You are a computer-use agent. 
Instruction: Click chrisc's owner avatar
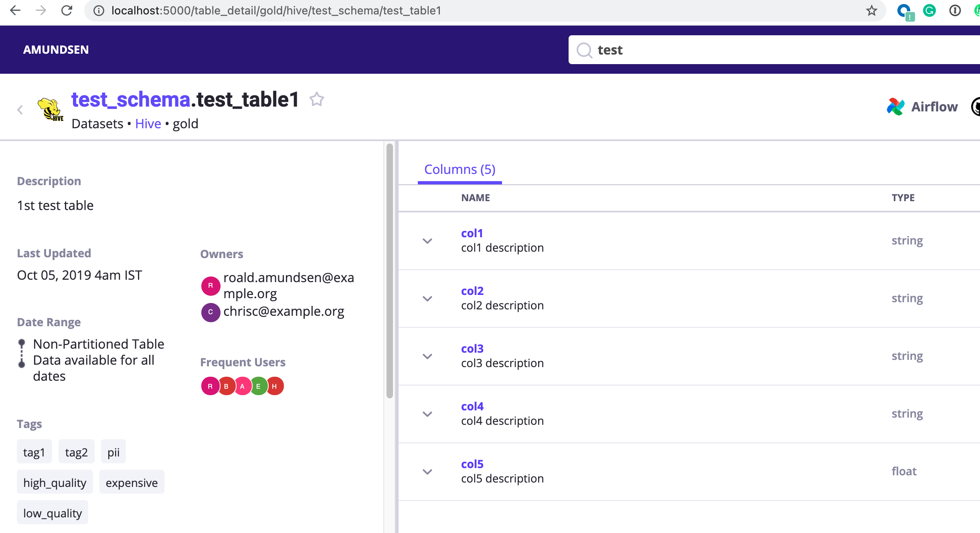coord(211,312)
